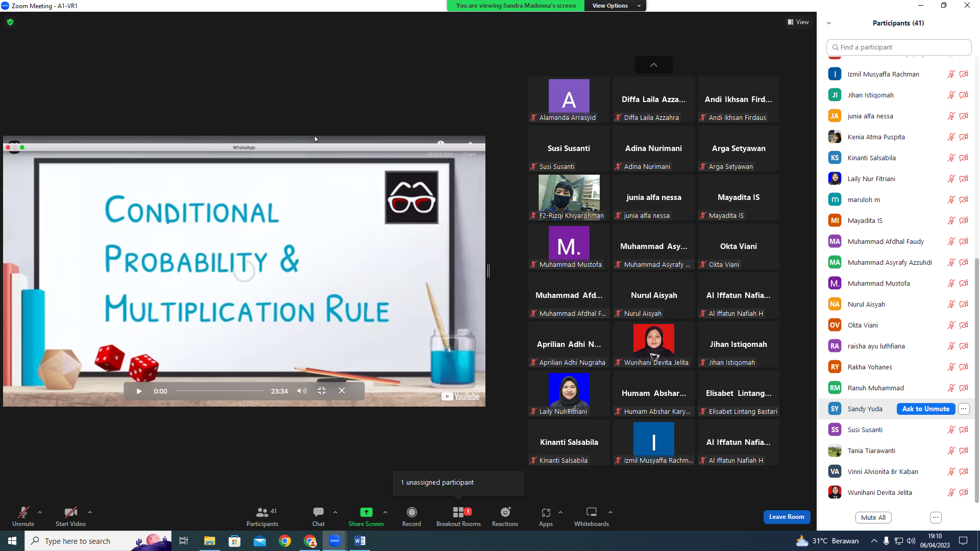
Task: Show hidden system tray icons
Action: pyautogui.click(x=874, y=541)
